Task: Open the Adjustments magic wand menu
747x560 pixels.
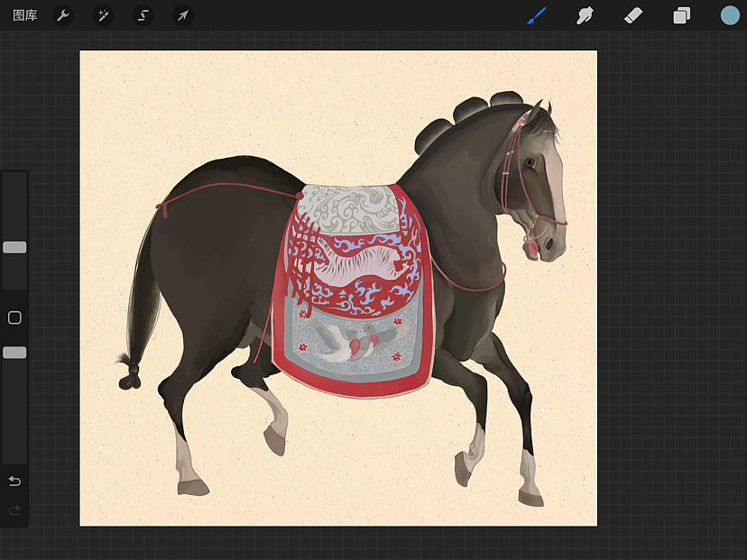Action: (x=103, y=15)
